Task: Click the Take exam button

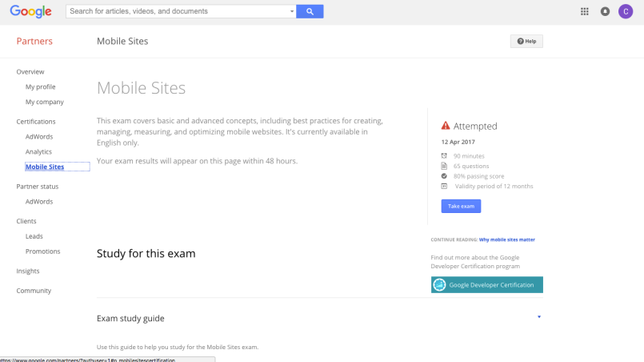Action: (x=461, y=206)
